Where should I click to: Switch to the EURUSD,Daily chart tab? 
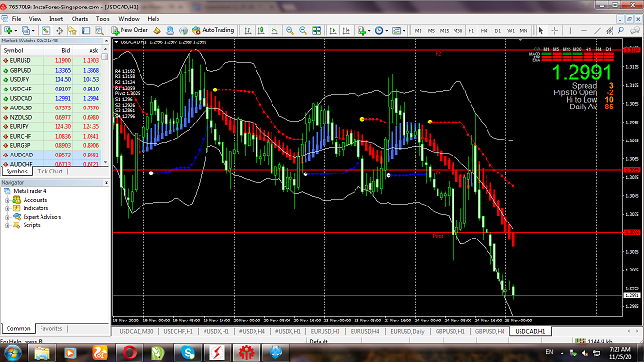pos(407,331)
